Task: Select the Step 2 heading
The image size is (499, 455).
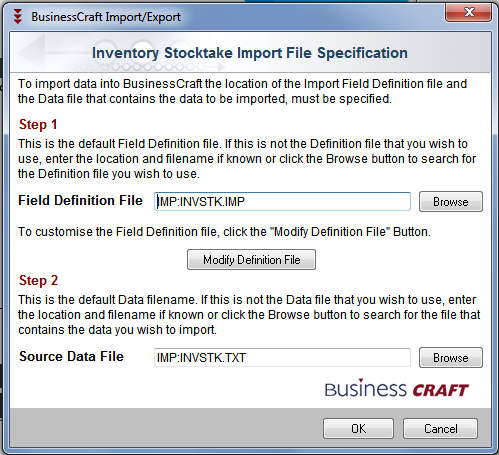Action: coord(38,280)
